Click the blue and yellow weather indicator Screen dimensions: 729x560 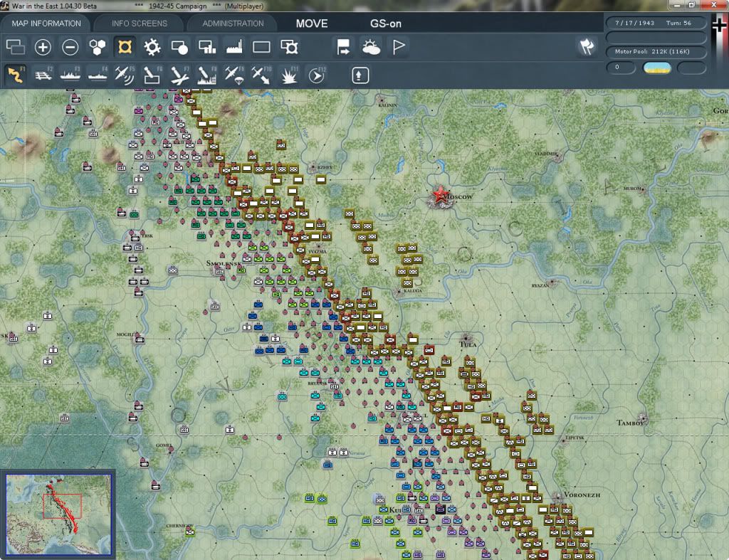656,68
